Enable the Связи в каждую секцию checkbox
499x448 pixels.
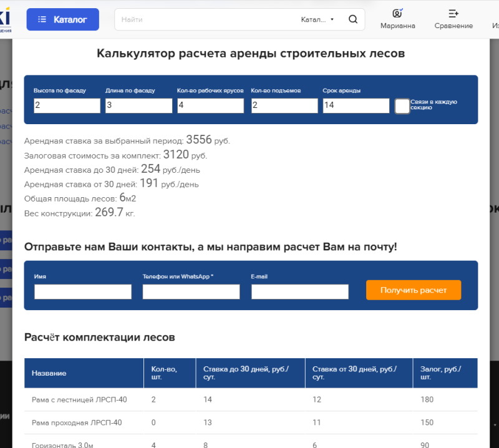(402, 106)
